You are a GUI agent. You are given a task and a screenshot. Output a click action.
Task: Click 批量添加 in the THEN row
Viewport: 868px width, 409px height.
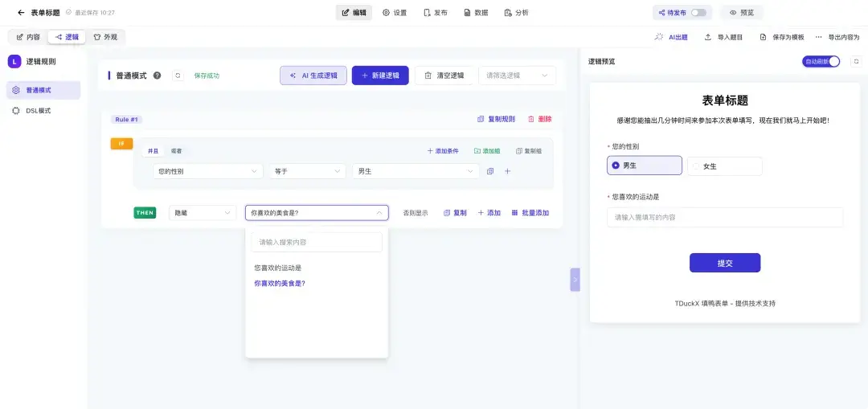(x=530, y=213)
